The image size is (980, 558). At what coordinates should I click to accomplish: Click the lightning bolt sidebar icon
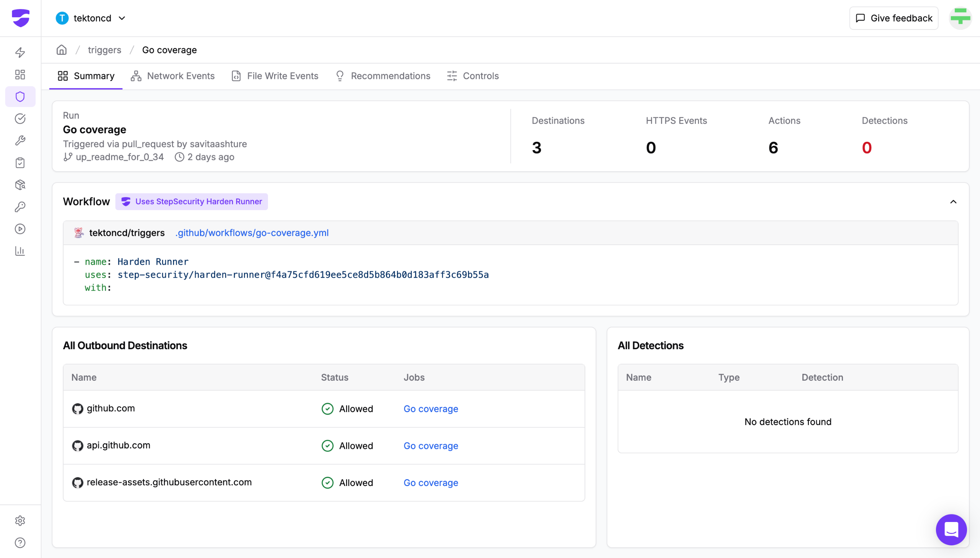click(20, 52)
